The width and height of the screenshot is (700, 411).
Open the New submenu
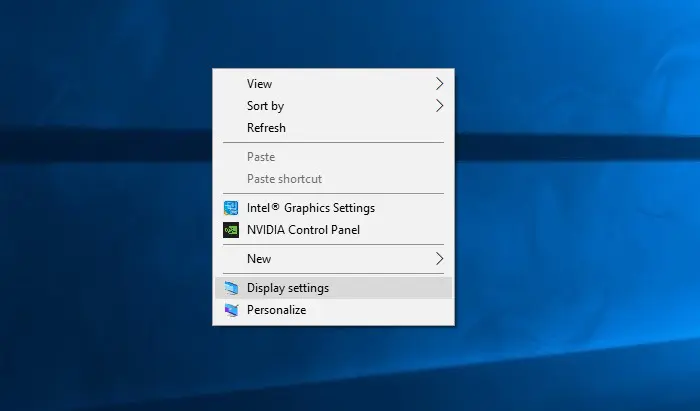[x=333, y=259]
